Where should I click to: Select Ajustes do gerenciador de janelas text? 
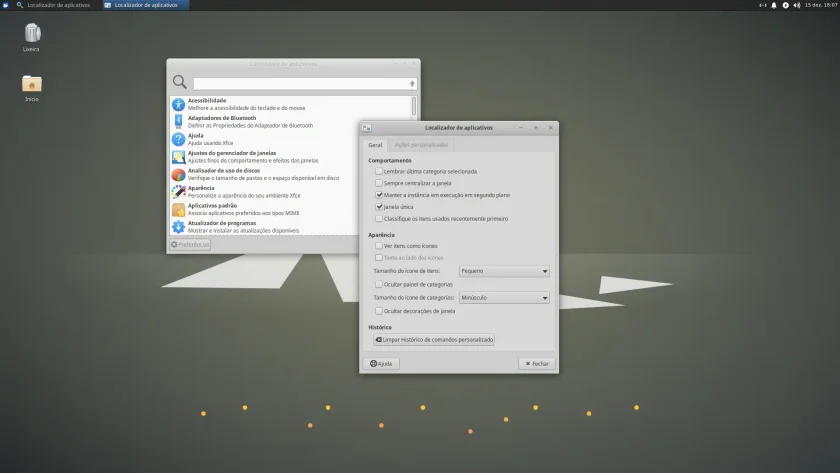232,153
